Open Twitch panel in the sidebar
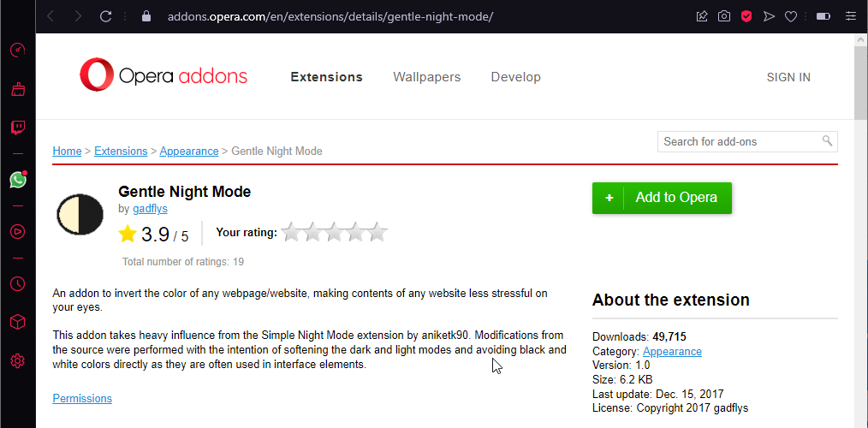This screenshot has width=868, height=428. coord(17,128)
